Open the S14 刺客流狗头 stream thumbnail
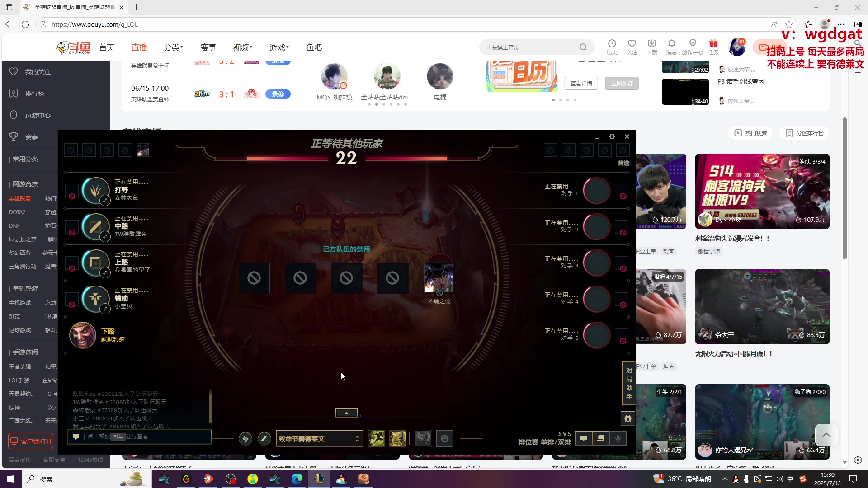The width and height of the screenshot is (868, 488). pyautogui.click(x=762, y=191)
